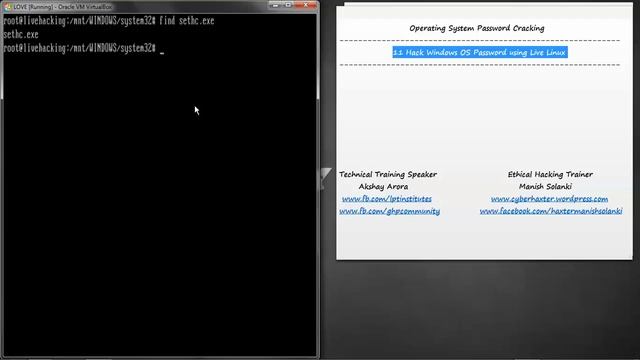Open the www.facebook.com/haxtermanishsolanki link
The image size is (640, 360).
click(x=551, y=211)
